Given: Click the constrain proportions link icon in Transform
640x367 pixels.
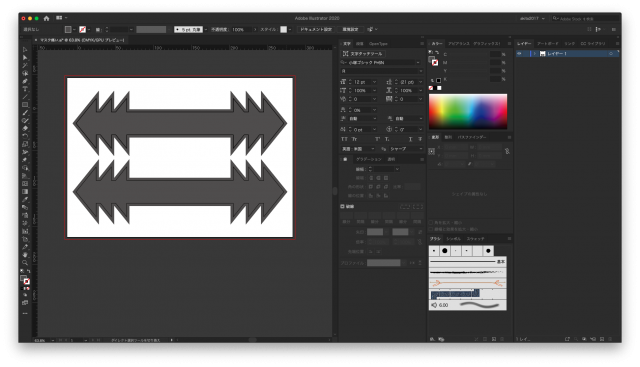Looking at the screenshot, I should tap(507, 151).
